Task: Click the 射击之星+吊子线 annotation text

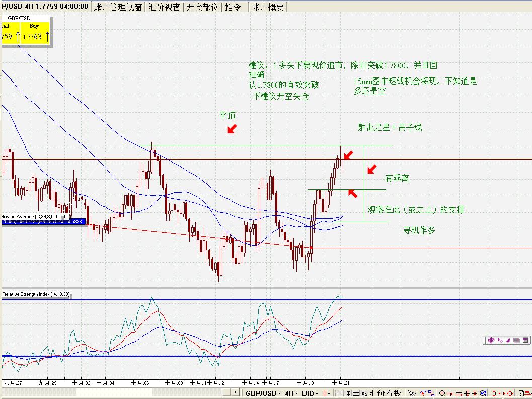Action: pyautogui.click(x=390, y=128)
